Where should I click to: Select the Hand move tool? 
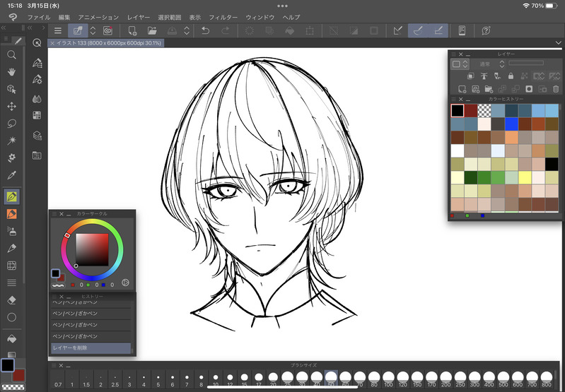click(11, 72)
